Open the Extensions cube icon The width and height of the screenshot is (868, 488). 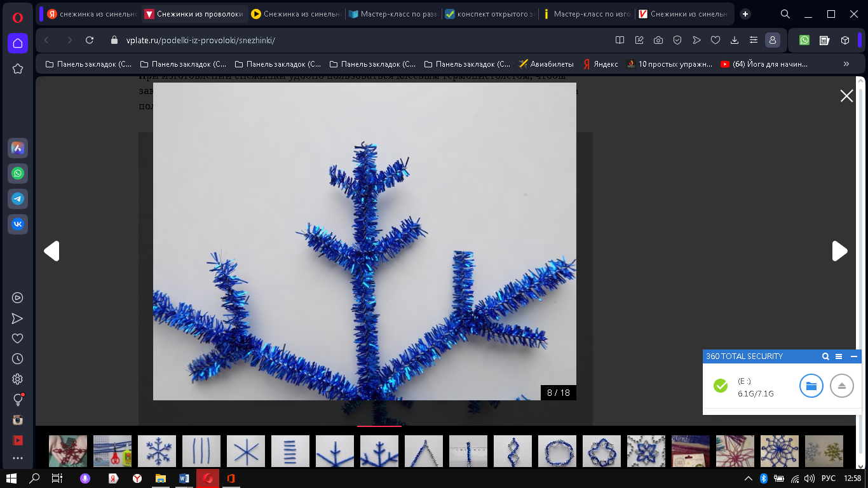coord(845,40)
